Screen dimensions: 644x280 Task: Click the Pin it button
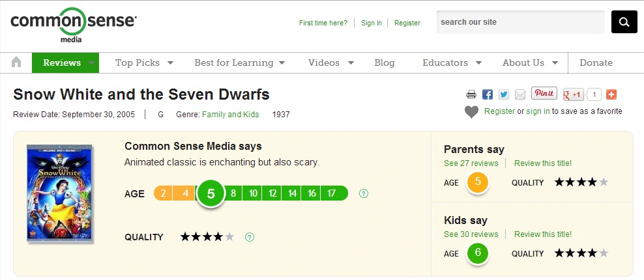point(544,93)
